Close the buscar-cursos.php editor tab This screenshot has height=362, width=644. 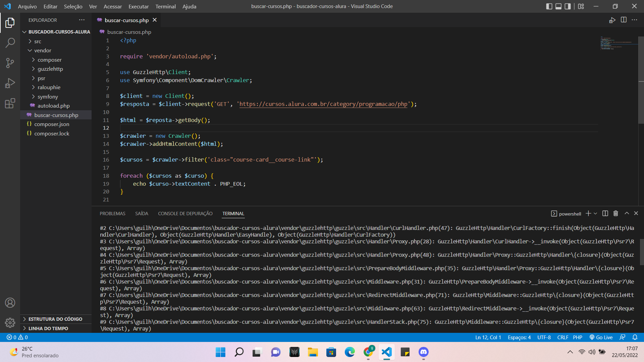[x=155, y=20]
